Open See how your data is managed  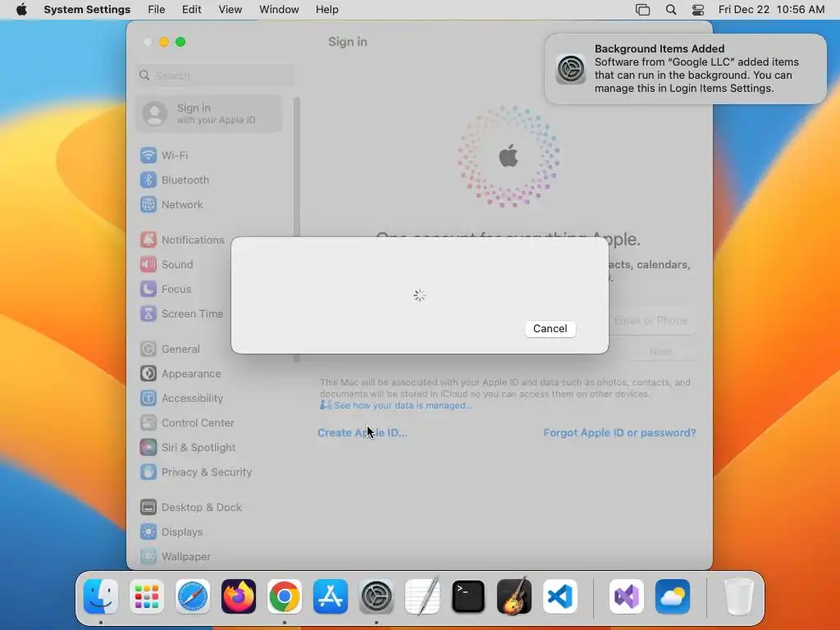[403, 405]
